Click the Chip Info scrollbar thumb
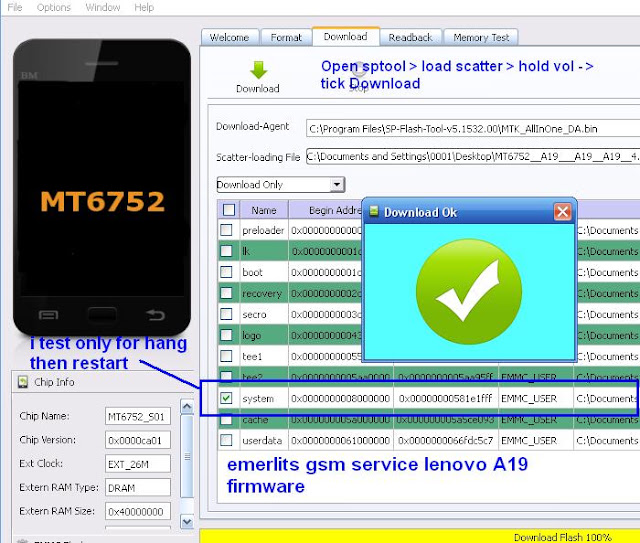 187,456
